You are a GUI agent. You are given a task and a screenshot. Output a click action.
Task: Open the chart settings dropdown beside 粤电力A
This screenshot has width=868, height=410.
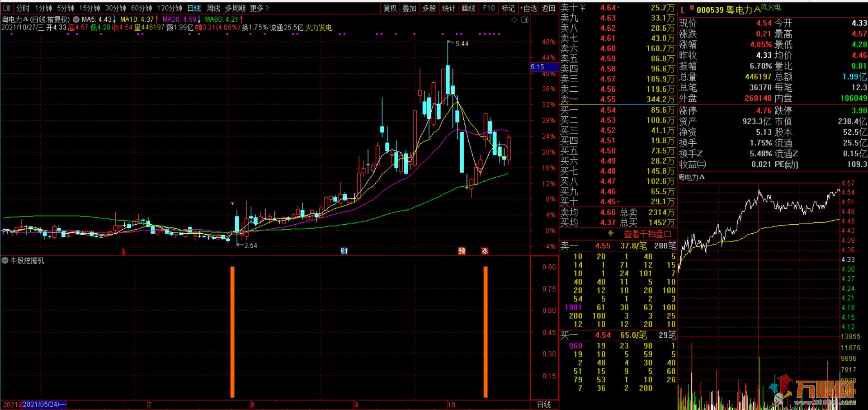[x=76, y=19]
